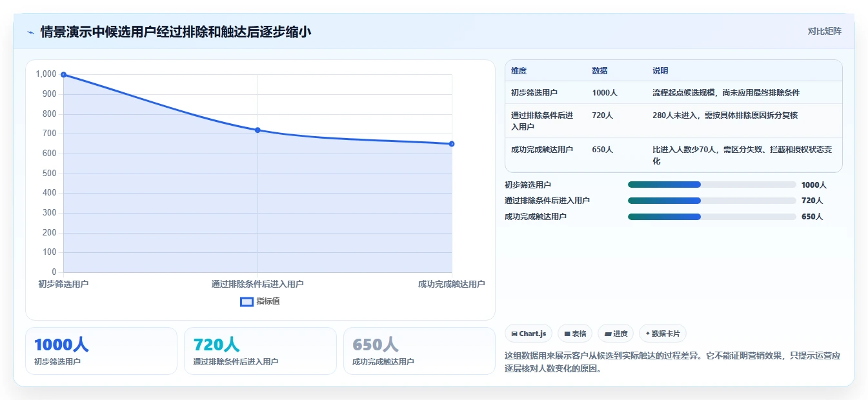The image size is (868, 400).
Task: Click the lightning icon beside the title
Action: pyautogui.click(x=30, y=32)
